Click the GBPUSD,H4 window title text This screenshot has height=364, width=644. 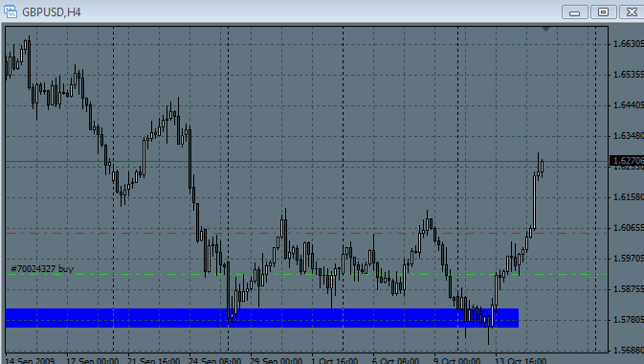pos(52,12)
